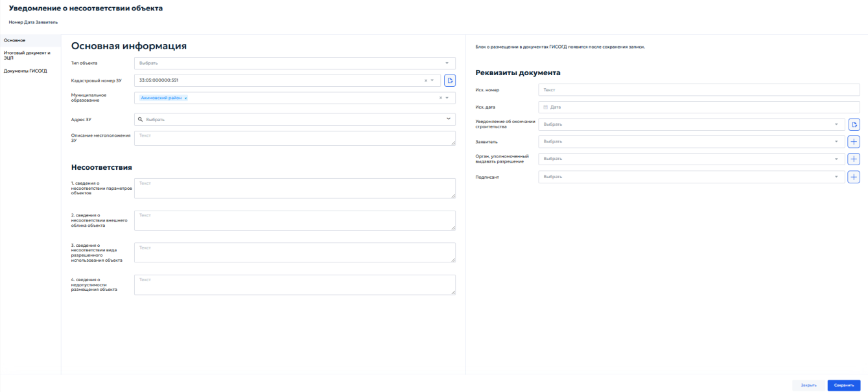Click the search icon in Адрес ЗУ
This screenshot has width=868, height=392.
(141, 119)
